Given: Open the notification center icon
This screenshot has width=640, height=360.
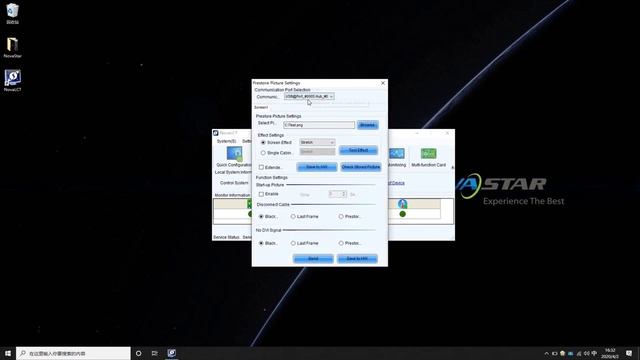Looking at the screenshot, I should (629, 353).
